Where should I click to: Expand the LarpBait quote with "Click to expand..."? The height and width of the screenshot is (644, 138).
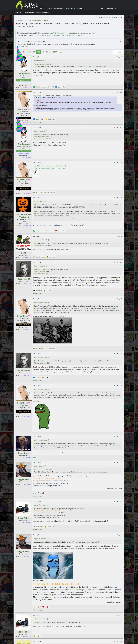click(x=78, y=219)
